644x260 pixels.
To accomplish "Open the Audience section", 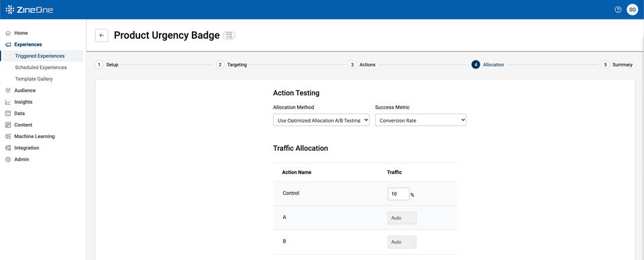I will click(25, 90).
